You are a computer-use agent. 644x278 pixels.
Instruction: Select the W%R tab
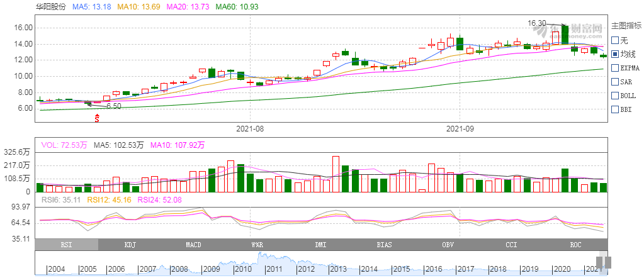pos(257,245)
